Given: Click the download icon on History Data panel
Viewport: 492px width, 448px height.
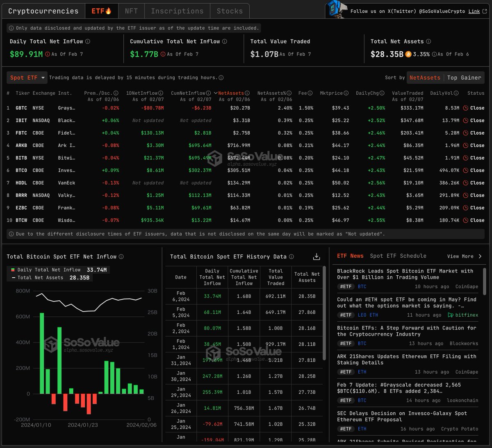Looking at the screenshot, I should pyautogui.click(x=316, y=256).
